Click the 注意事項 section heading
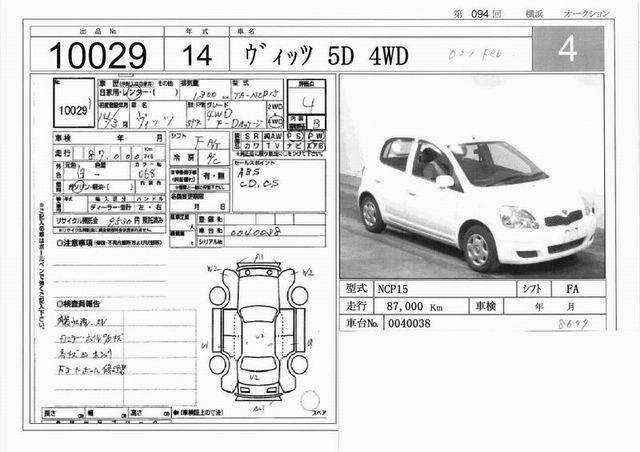Screen dimensions: 640x452 tap(74, 243)
